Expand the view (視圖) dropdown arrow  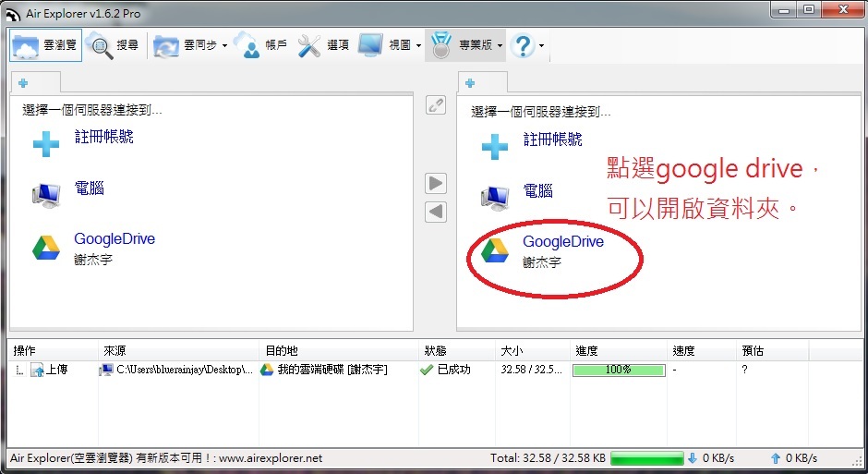[x=418, y=45]
